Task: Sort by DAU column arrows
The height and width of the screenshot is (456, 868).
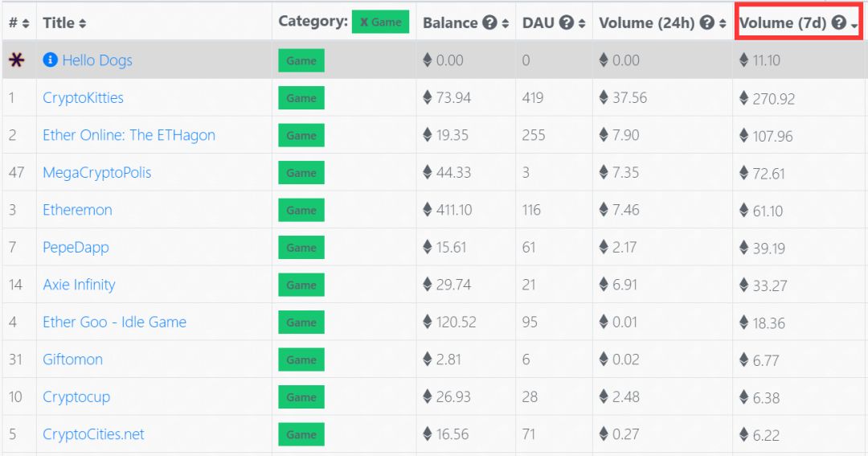Action: tap(582, 23)
